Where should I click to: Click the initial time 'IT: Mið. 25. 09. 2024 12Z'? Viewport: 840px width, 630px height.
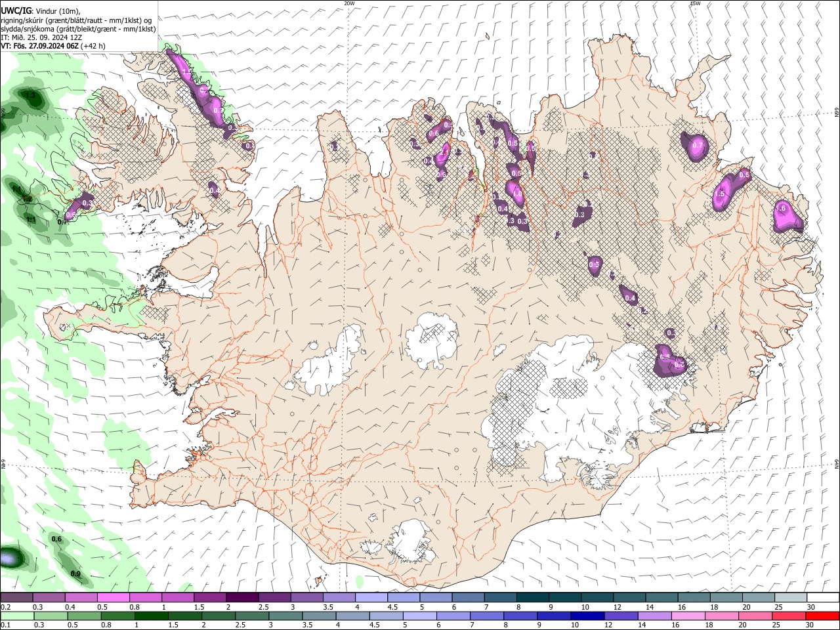pos(40,37)
